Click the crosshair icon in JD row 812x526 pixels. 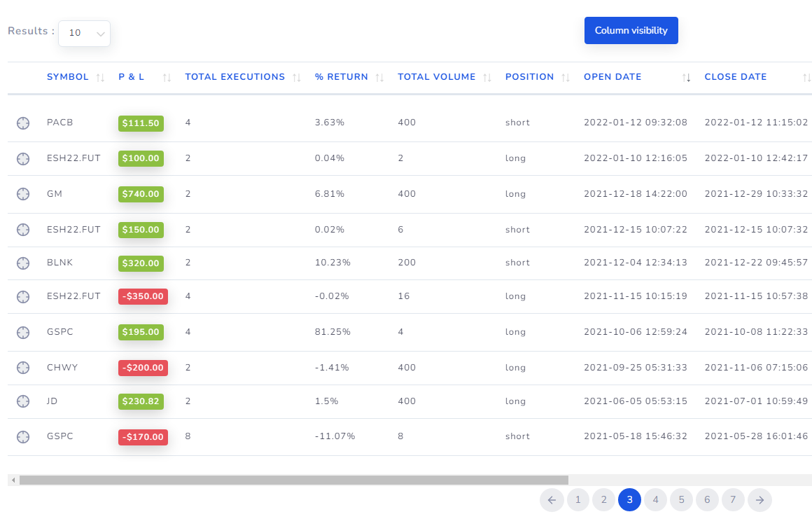pyautogui.click(x=23, y=401)
